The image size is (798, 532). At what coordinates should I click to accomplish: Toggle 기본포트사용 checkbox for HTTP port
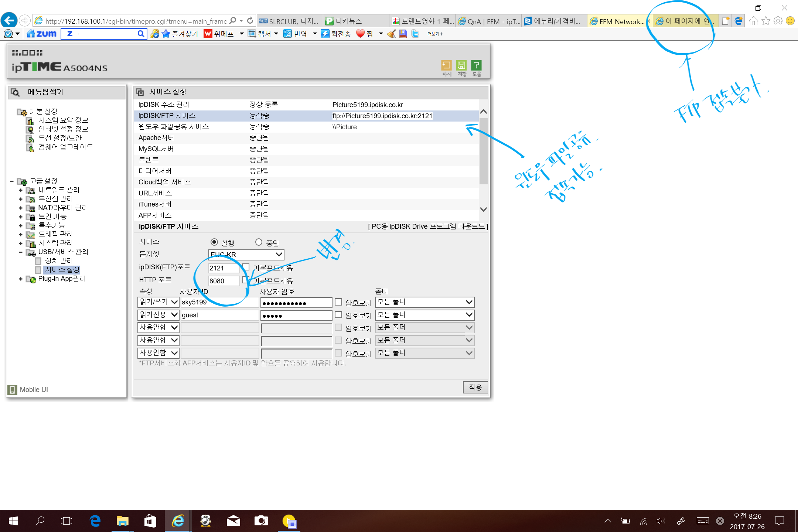[x=246, y=280]
